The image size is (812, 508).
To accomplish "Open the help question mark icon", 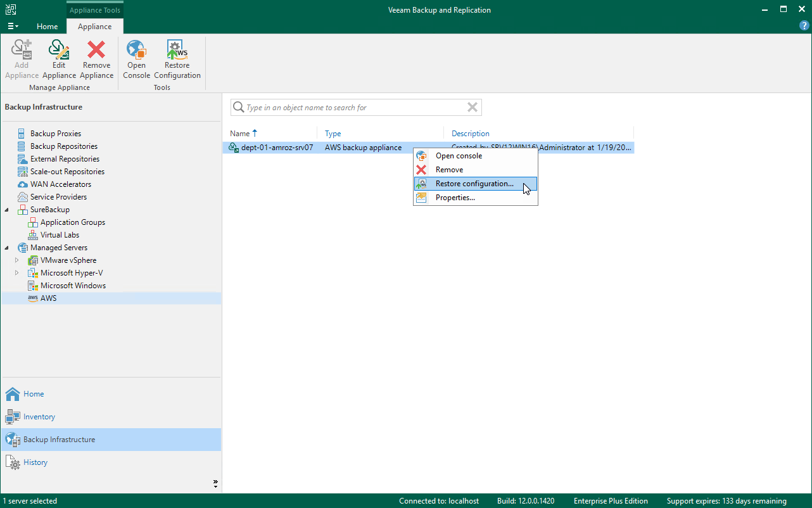I will [804, 25].
